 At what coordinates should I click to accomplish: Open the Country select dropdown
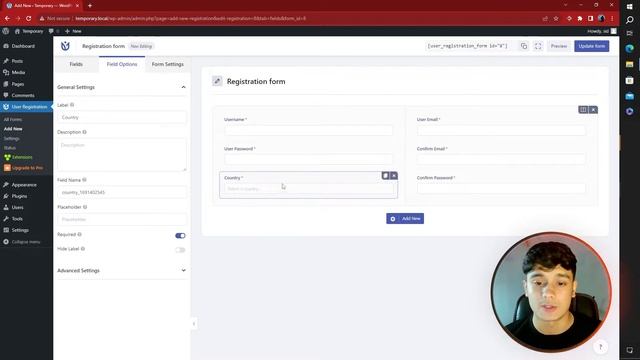(x=309, y=189)
